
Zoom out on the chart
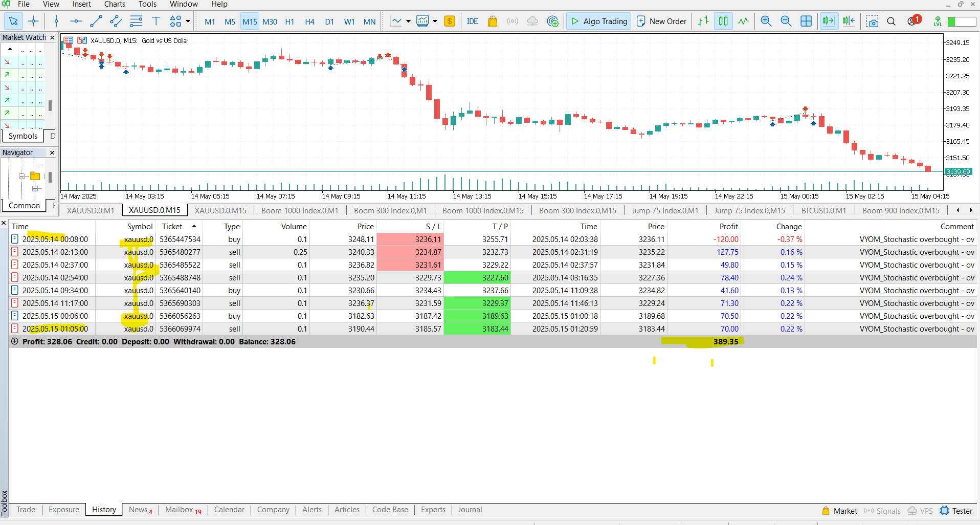786,21
